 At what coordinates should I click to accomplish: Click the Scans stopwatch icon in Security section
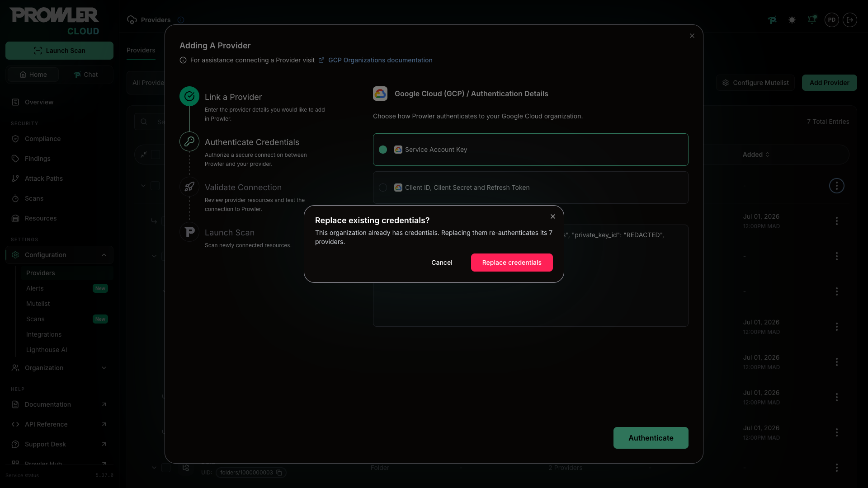pyautogui.click(x=15, y=198)
